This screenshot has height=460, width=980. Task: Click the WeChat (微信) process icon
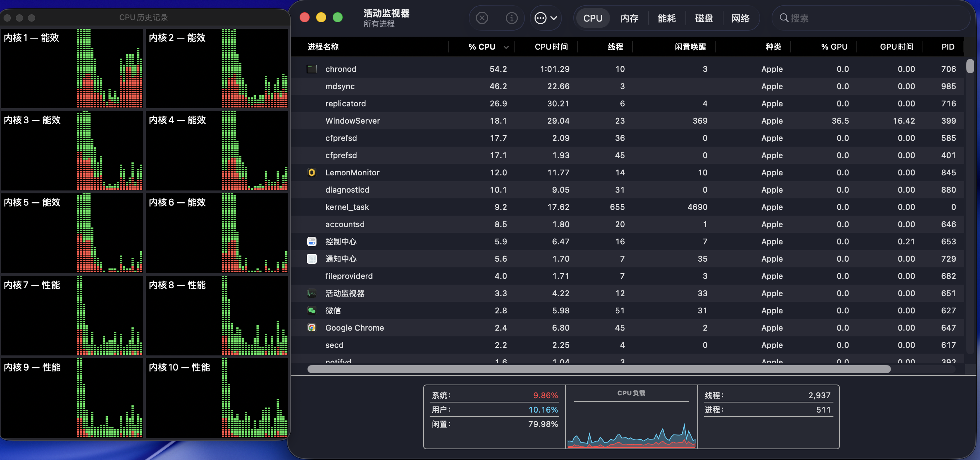(x=311, y=310)
